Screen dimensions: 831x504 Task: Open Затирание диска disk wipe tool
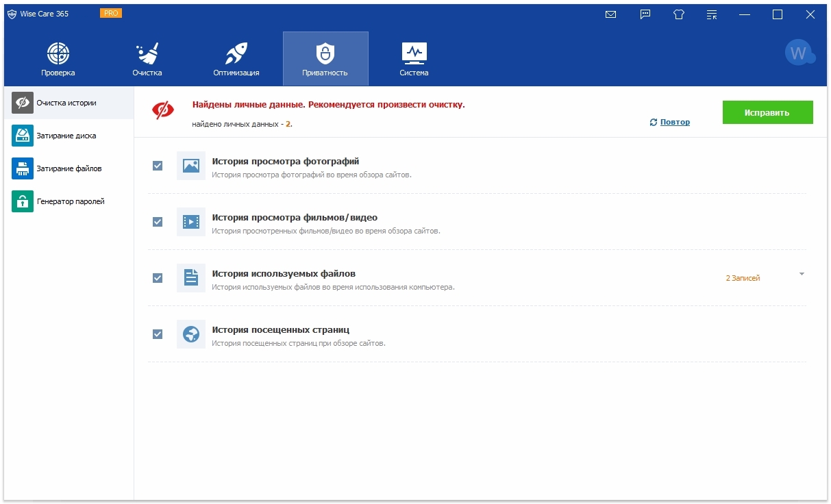[x=66, y=136]
